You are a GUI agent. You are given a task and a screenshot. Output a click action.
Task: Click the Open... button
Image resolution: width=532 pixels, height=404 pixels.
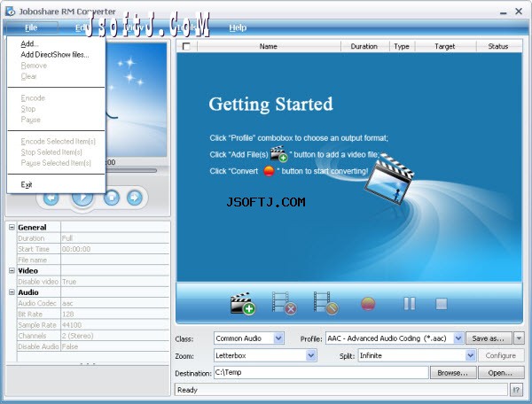[x=500, y=373]
